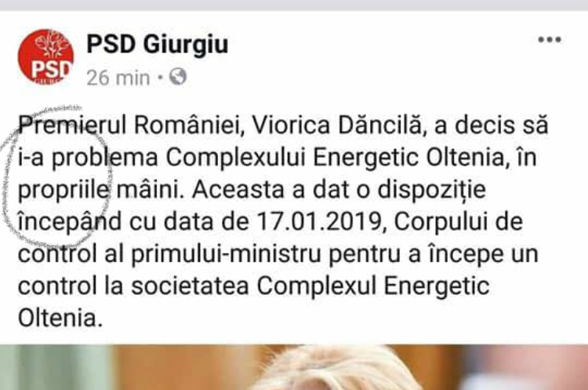Click the phrase propriile mâini
Viewport: 588px width, 390px height.
[100, 191]
